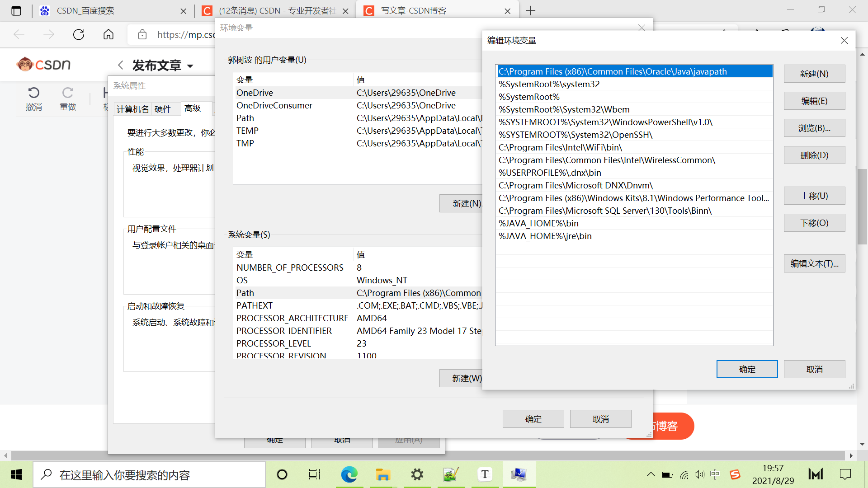This screenshot has width=868, height=488.
Task: Click the browser refresh icon
Action: tap(79, 34)
